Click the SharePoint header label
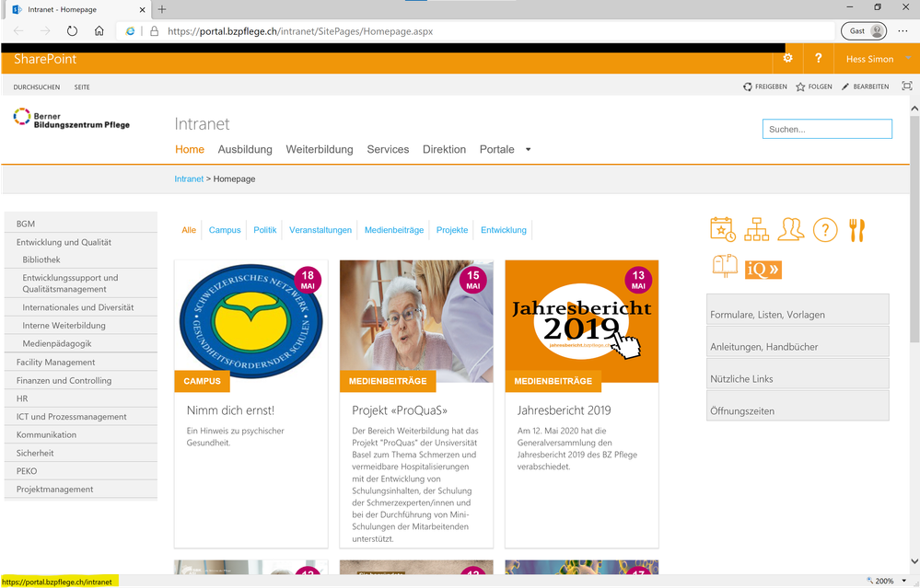Image resolution: width=920 pixels, height=588 pixels. pos(45,59)
